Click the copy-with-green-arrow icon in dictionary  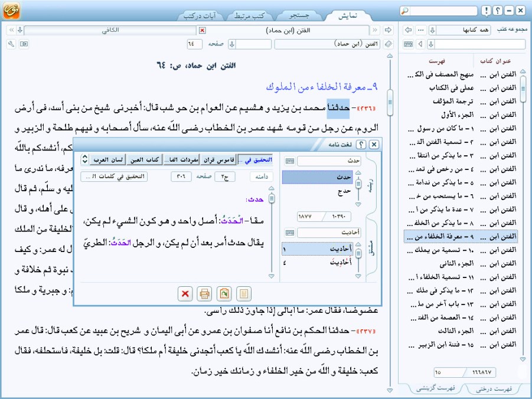pos(224,294)
